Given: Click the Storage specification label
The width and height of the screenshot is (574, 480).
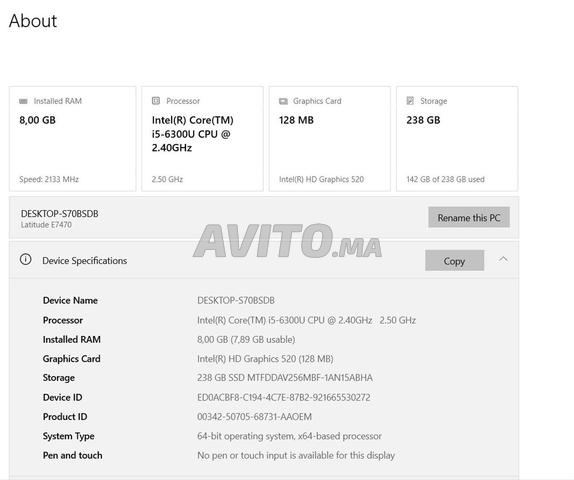Looking at the screenshot, I should pyautogui.click(x=59, y=378).
